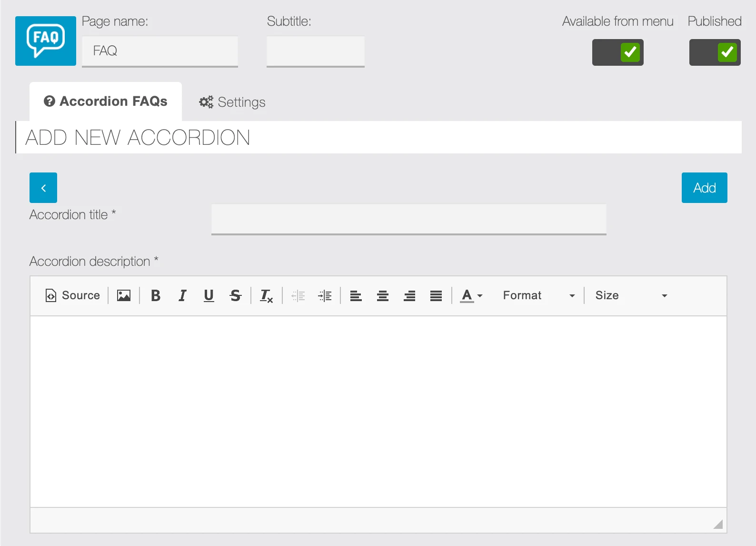The image size is (756, 546).
Task: Toggle italic text formatting
Action: point(182,295)
